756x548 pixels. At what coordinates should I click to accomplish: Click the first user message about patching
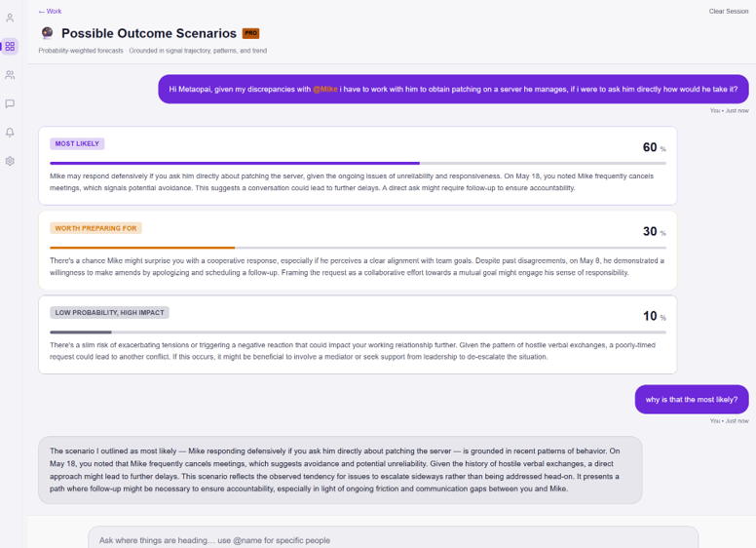click(x=453, y=90)
